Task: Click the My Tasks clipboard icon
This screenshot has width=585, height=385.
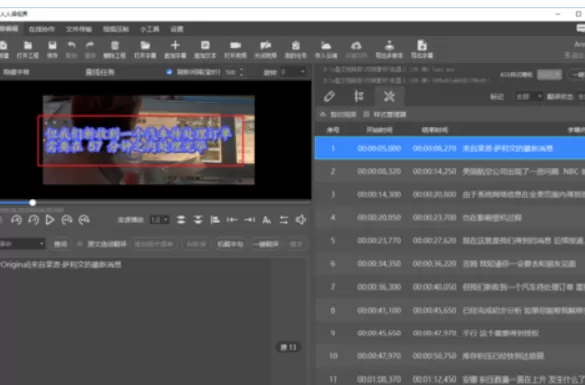Action: 296,46
